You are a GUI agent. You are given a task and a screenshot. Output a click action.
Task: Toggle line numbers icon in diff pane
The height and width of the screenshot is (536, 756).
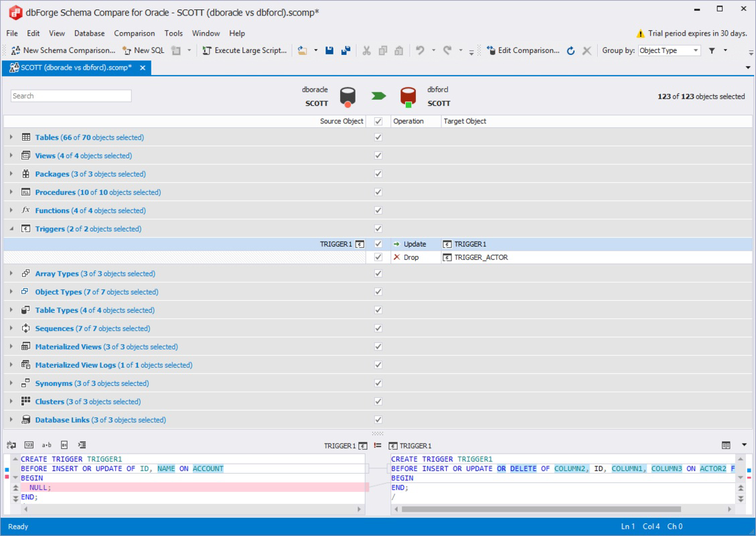[29, 445]
